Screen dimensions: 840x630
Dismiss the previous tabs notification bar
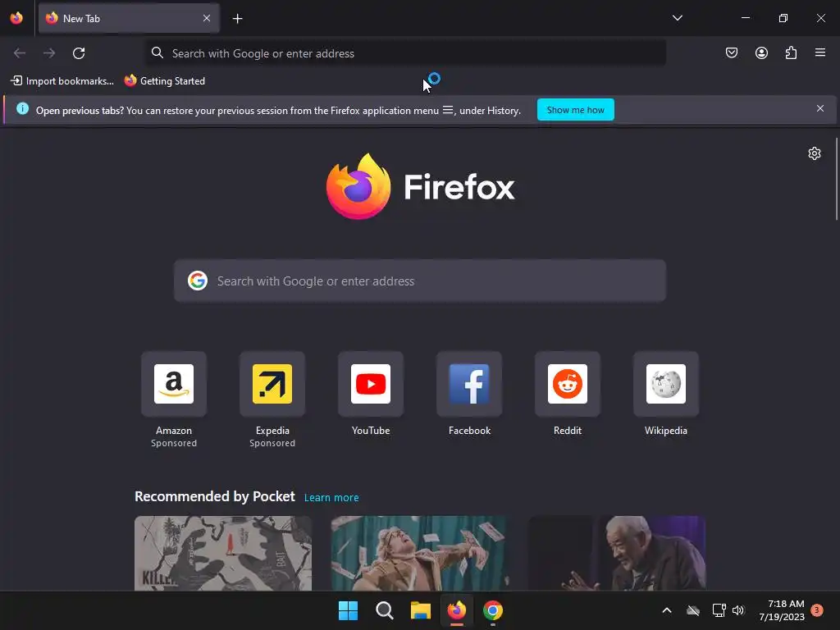pyautogui.click(x=819, y=109)
